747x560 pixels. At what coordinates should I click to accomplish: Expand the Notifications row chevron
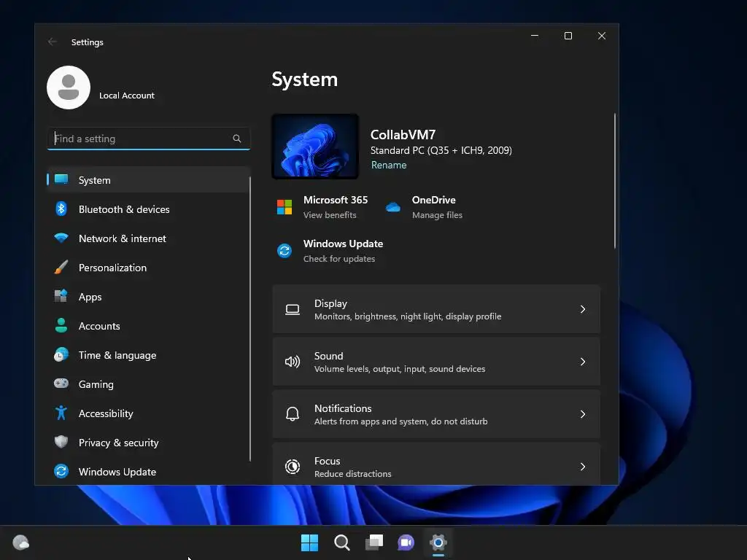tap(583, 414)
